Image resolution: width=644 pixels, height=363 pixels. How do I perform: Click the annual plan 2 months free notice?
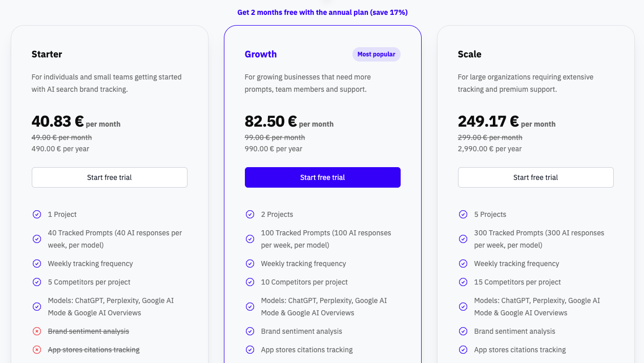322,12
